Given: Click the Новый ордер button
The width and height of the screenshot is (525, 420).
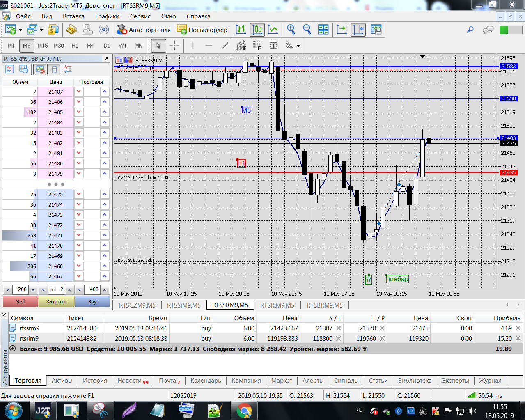Looking at the screenshot, I should (x=202, y=30).
